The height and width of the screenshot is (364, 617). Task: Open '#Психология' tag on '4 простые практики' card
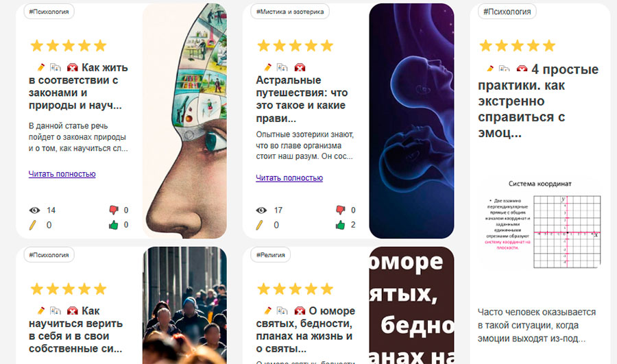click(507, 12)
